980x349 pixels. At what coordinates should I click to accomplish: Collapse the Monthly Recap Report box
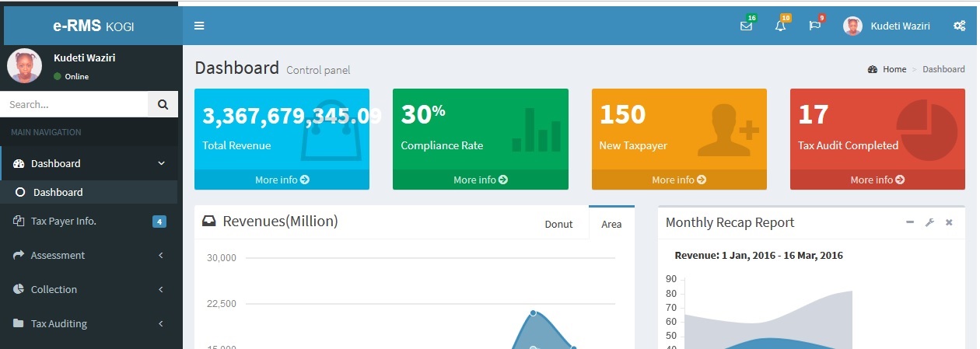909,222
